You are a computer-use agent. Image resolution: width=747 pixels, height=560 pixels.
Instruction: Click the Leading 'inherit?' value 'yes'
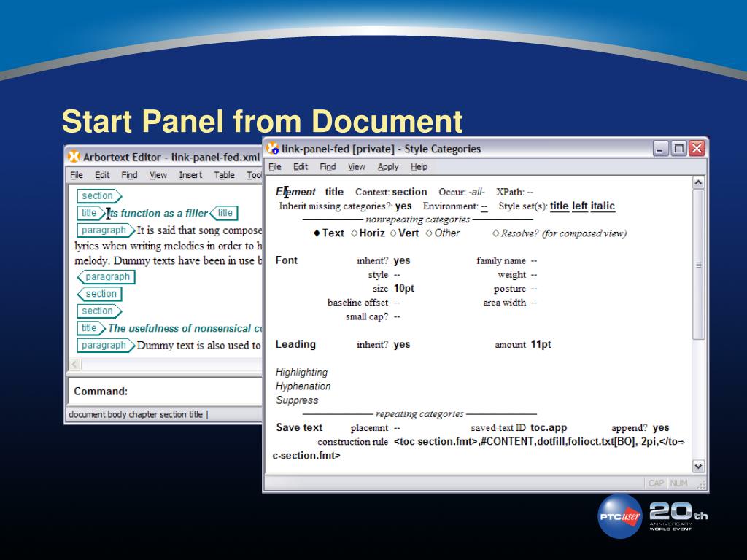pos(402,344)
